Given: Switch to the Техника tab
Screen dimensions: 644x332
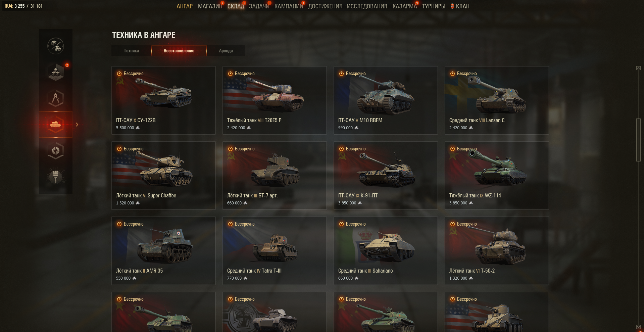Looking at the screenshot, I should click(x=131, y=51).
